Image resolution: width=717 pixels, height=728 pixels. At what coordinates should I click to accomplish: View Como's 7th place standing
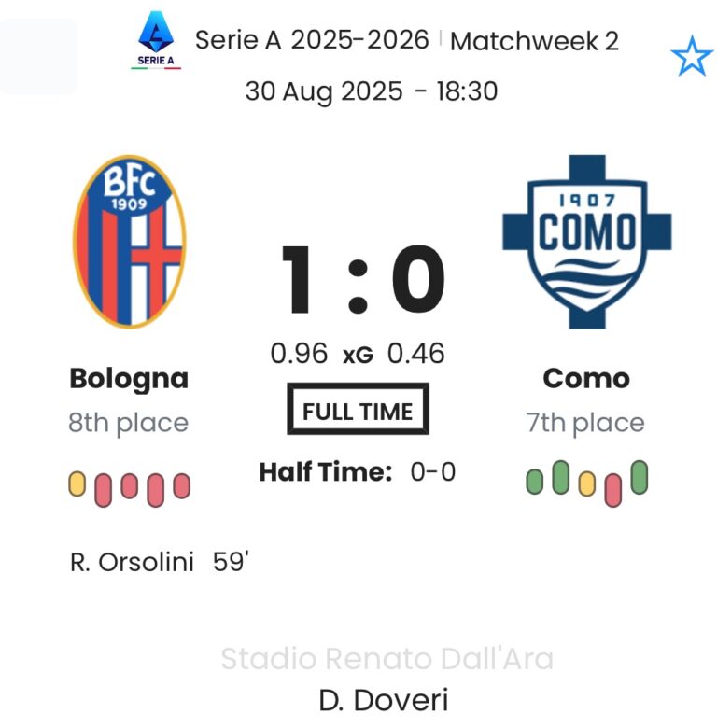click(x=585, y=423)
